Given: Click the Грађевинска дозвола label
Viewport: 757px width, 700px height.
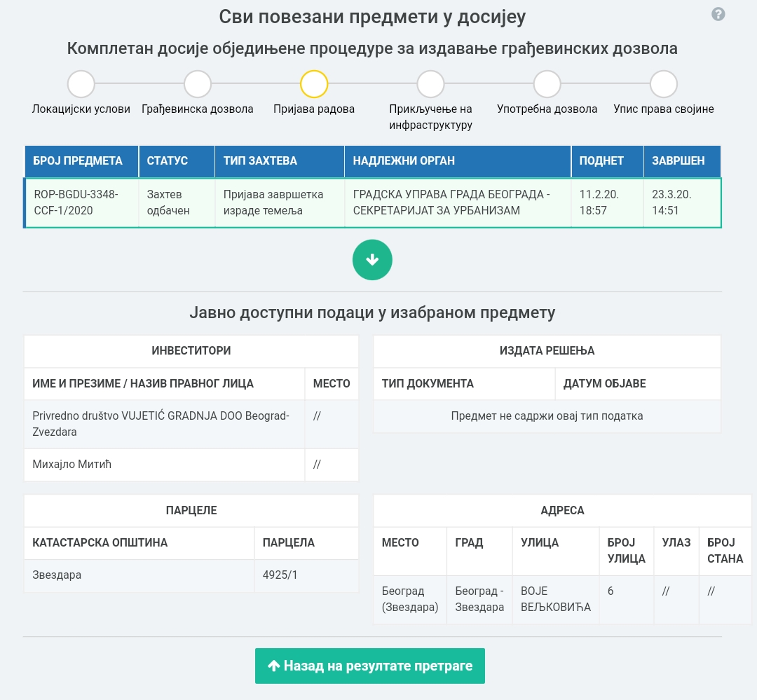Looking at the screenshot, I should 198,109.
